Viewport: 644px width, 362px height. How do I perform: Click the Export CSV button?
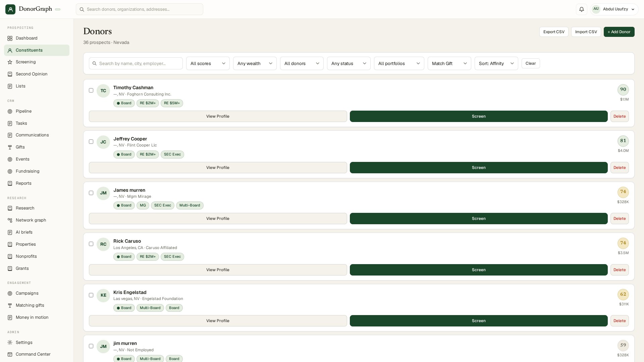554,32
